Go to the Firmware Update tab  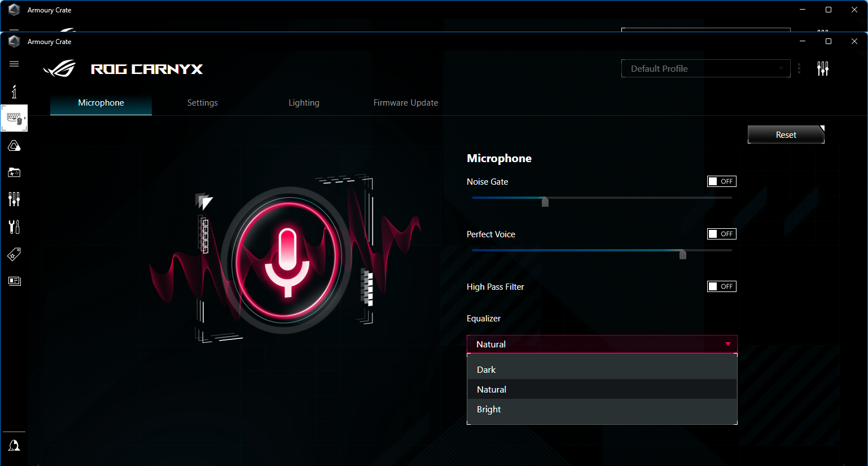406,103
